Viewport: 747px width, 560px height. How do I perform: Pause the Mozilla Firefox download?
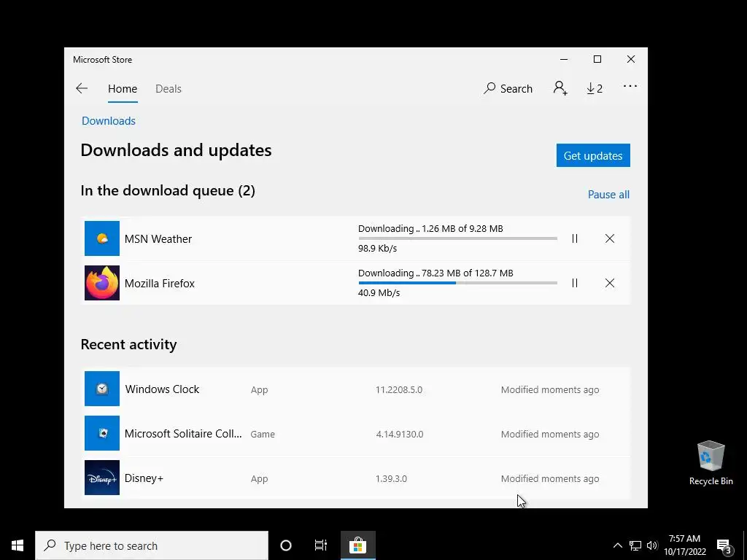pos(575,283)
